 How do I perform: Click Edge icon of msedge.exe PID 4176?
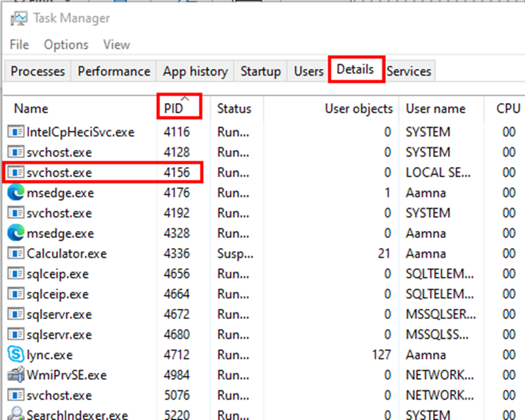pyautogui.click(x=16, y=192)
